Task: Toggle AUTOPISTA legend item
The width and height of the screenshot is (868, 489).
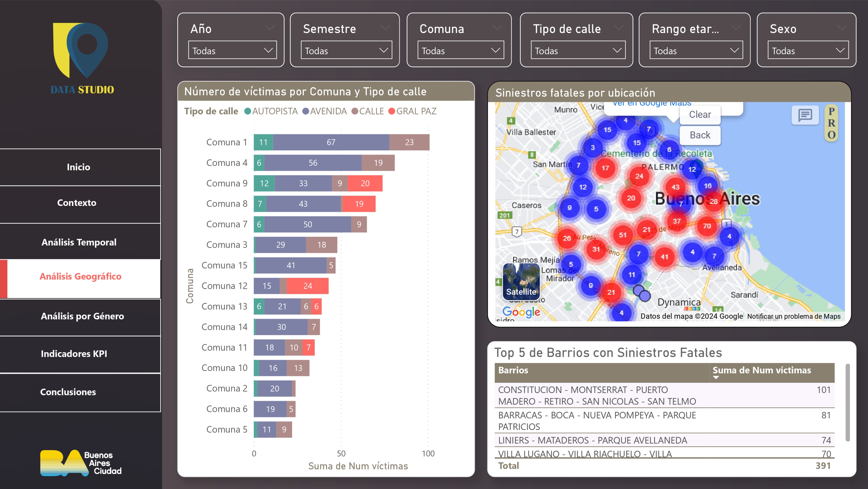Action: 271,111
